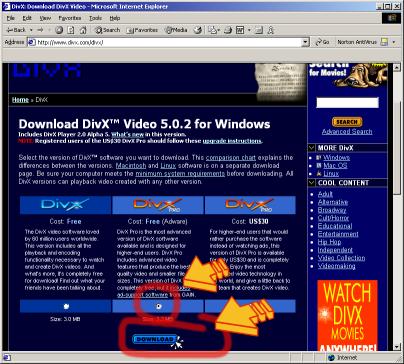Open the comparison chart link
The width and height of the screenshot is (404, 364).
(x=231, y=157)
